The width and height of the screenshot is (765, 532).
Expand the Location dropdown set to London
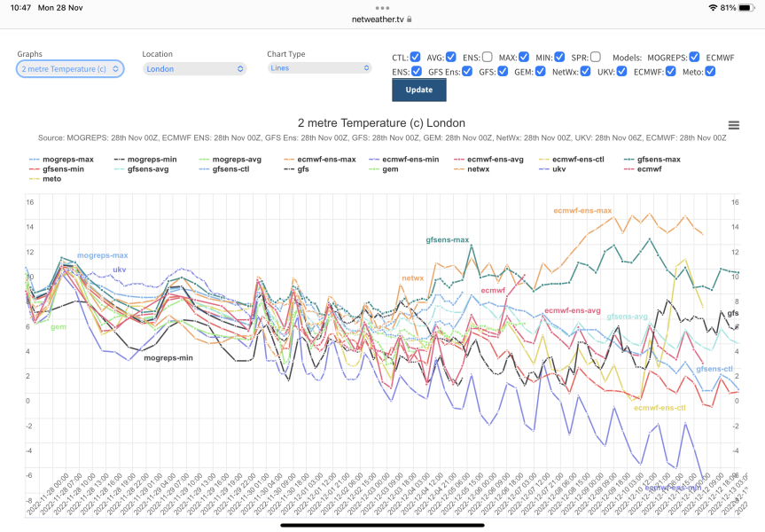[x=194, y=68]
